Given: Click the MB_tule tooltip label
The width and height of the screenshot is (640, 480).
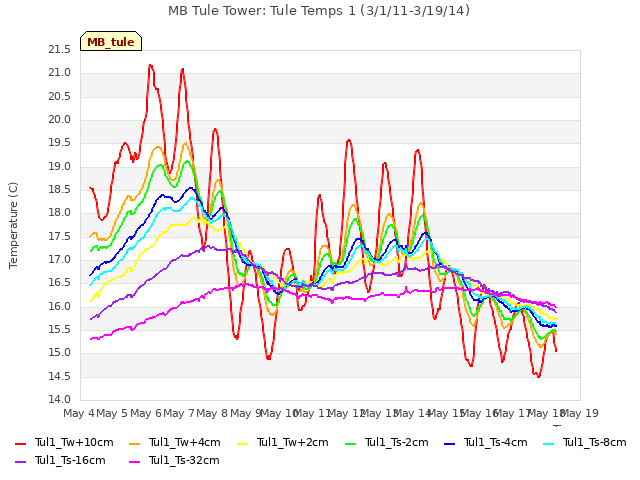Looking at the screenshot, I should [x=111, y=42].
